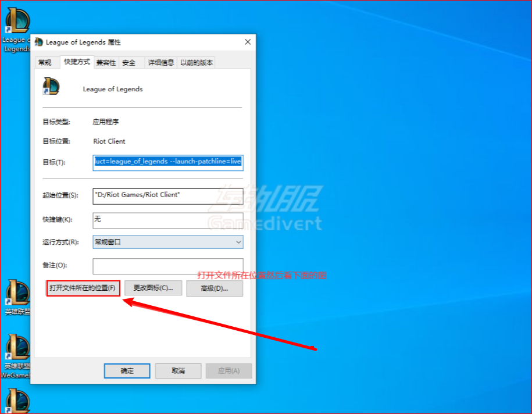Click 打开文件所在的位置(F) button
The width and height of the screenshot is (532, 414).
click(83, 288)
